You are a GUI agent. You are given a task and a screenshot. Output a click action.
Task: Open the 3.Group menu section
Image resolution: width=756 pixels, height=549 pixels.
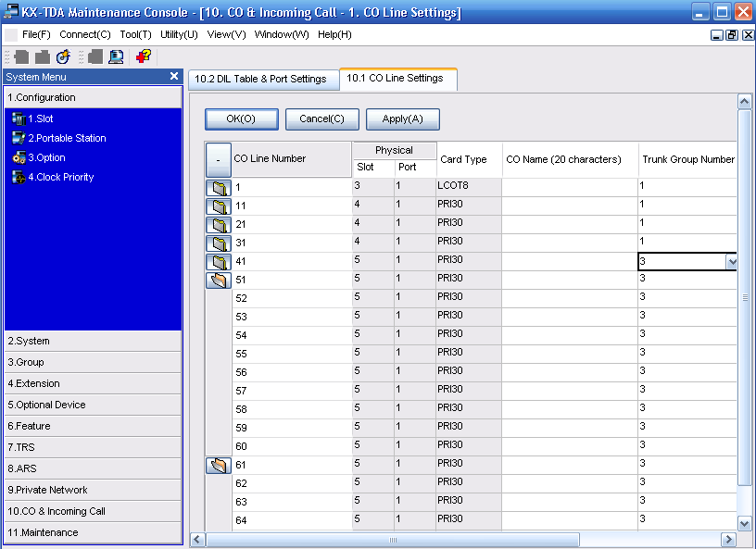tap(93, 362)
